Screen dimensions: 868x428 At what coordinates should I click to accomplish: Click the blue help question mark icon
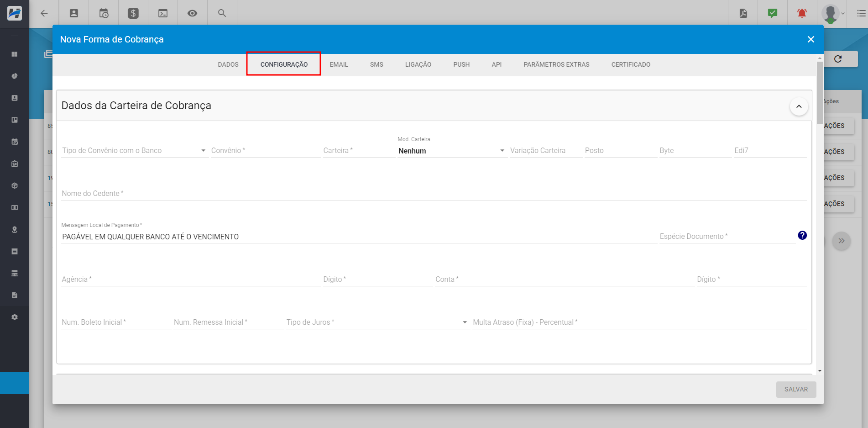point(802,235)
